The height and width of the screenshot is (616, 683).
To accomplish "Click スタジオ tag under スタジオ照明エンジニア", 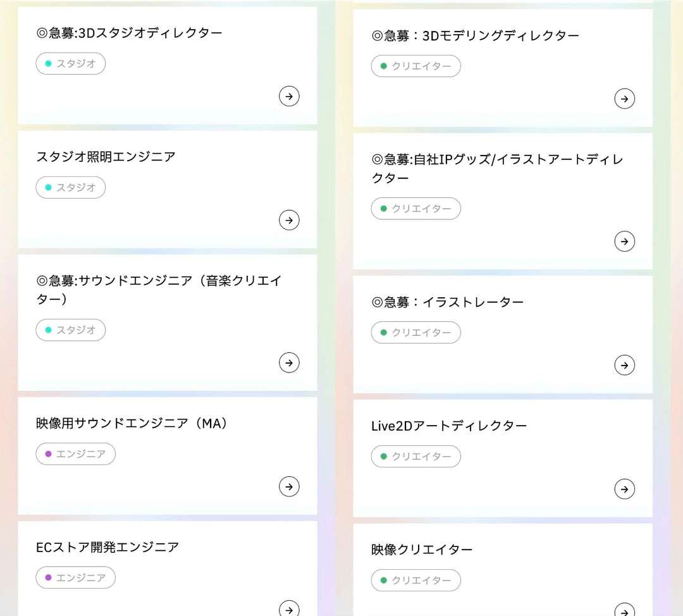I will click(71, 187).
